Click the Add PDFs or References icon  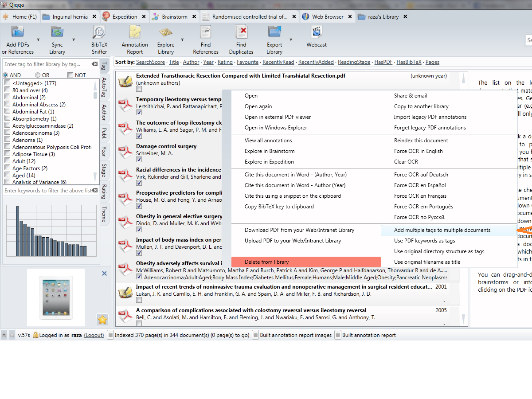coord(18,32)
